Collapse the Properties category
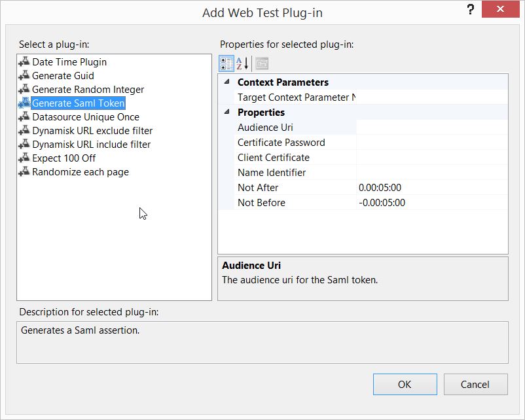Screen dimensions: 525x420 click(x=226, y=112)
